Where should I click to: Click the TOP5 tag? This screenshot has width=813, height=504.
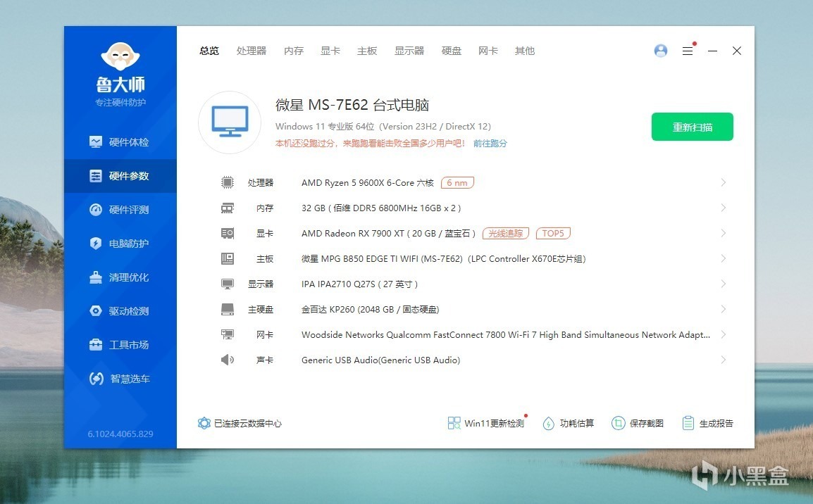coord(553,234)
